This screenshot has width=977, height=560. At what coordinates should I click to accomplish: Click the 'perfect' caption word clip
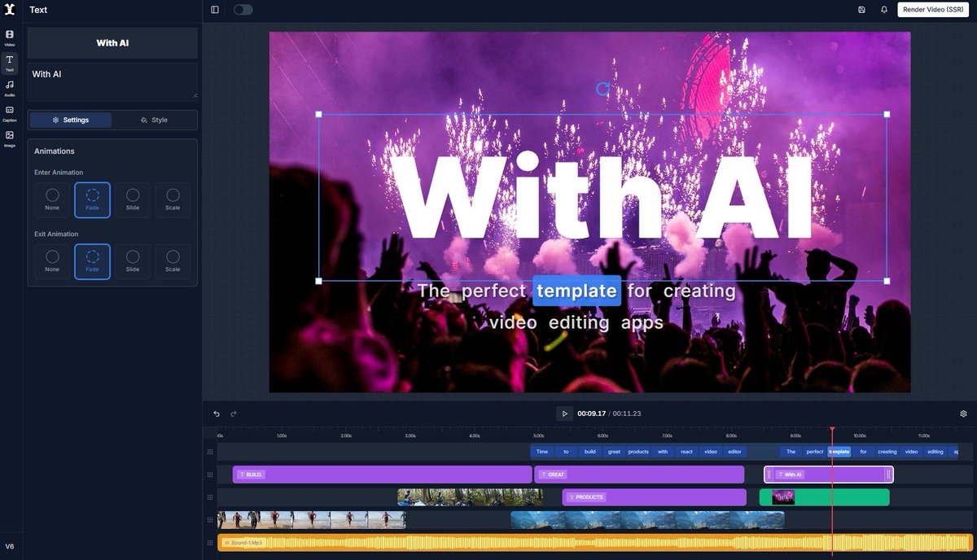tap(815, 452)
